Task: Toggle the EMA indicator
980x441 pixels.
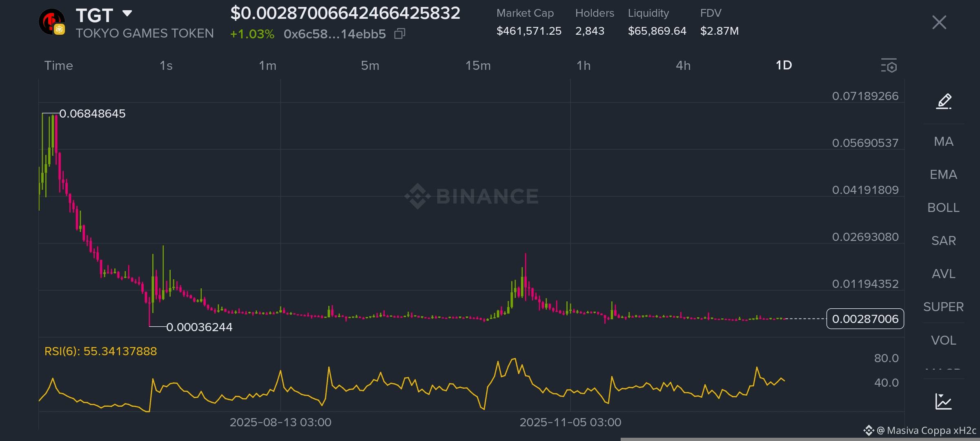Action: pos(943,174)
